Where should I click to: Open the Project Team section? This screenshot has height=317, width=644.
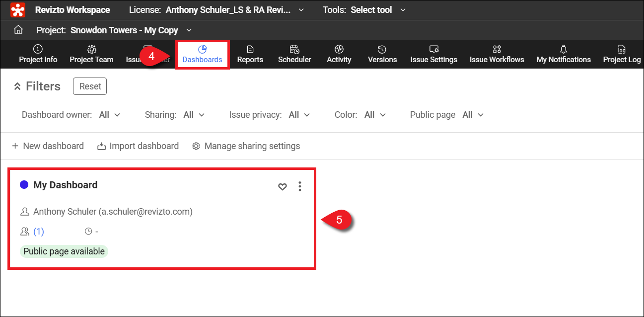(91, 54)
